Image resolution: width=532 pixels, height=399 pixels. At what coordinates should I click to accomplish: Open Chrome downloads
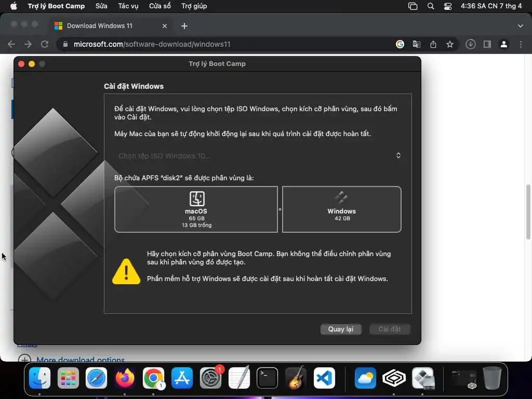point(471,44)
